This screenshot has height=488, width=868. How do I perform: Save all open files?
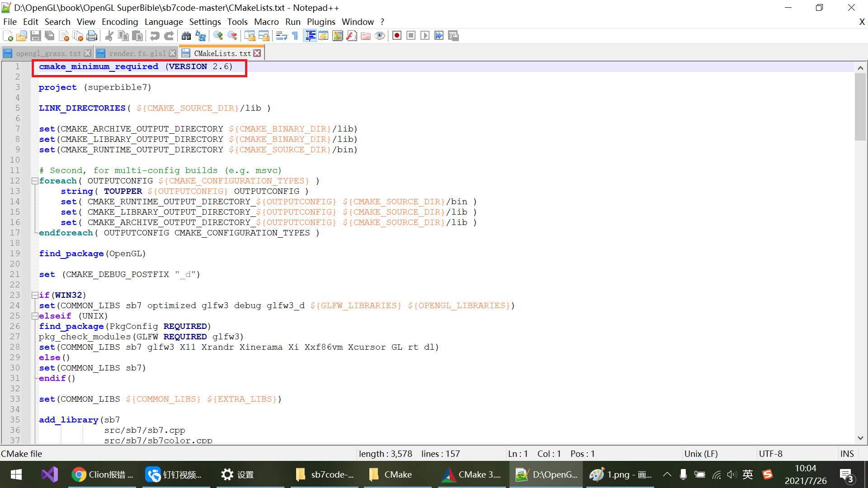[49, 36]
